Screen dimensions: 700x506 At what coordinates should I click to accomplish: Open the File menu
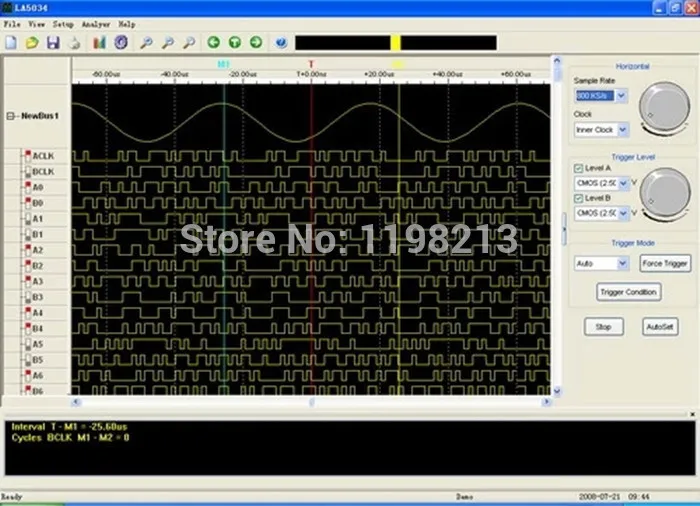point(12,24)
